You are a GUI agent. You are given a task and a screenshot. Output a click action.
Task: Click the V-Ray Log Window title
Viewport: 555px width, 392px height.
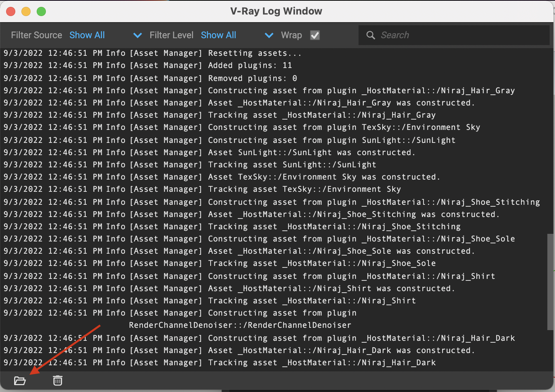tap(276, 11)
